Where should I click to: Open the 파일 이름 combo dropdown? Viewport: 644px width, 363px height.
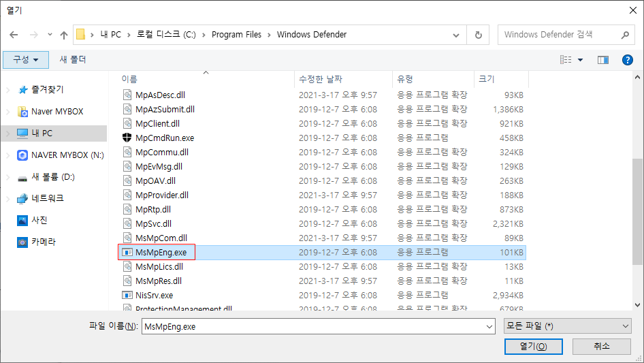489,326
